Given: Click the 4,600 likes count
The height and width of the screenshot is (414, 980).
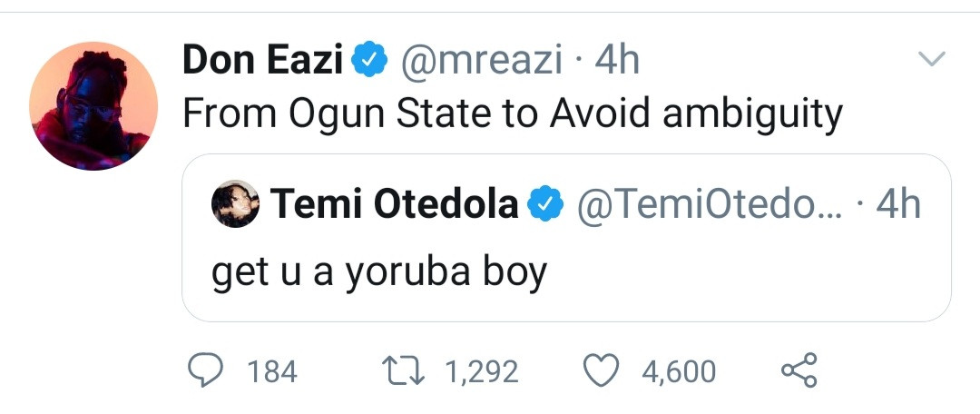Looking at the screenshot, I should point(679,371).
